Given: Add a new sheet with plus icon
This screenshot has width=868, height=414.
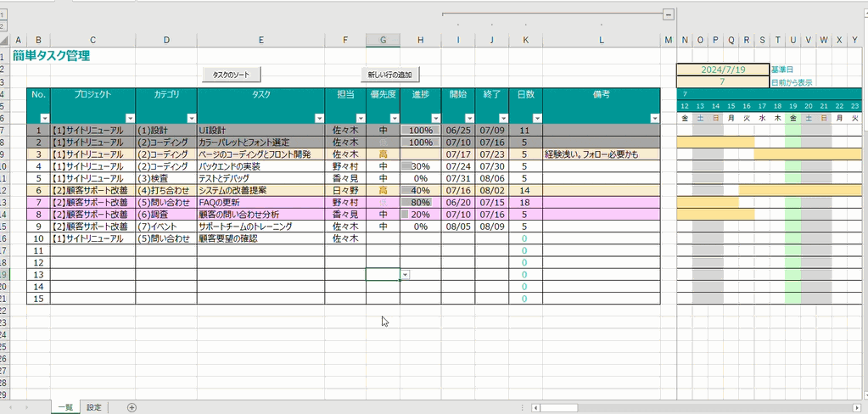Looking at the screenshot, I should [132, 407].
